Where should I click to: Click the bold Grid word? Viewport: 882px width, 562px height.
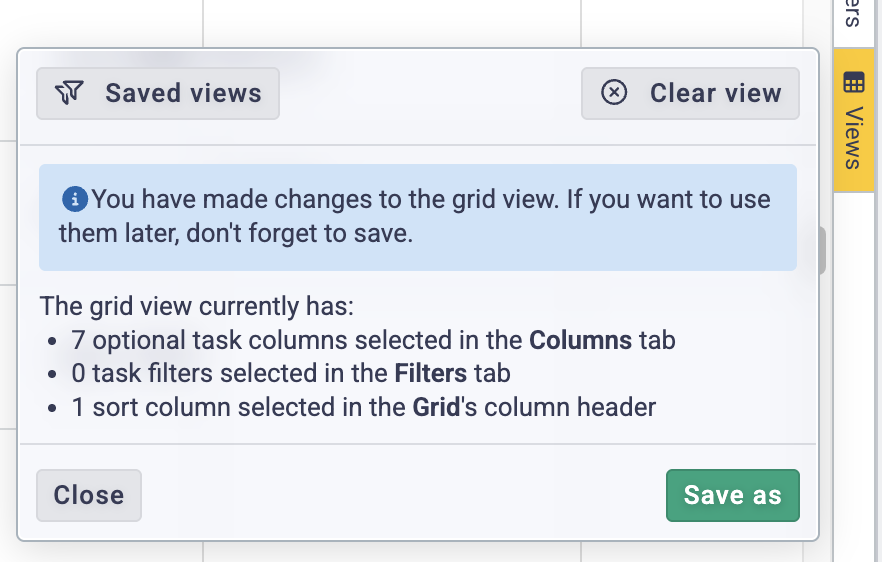436,407
